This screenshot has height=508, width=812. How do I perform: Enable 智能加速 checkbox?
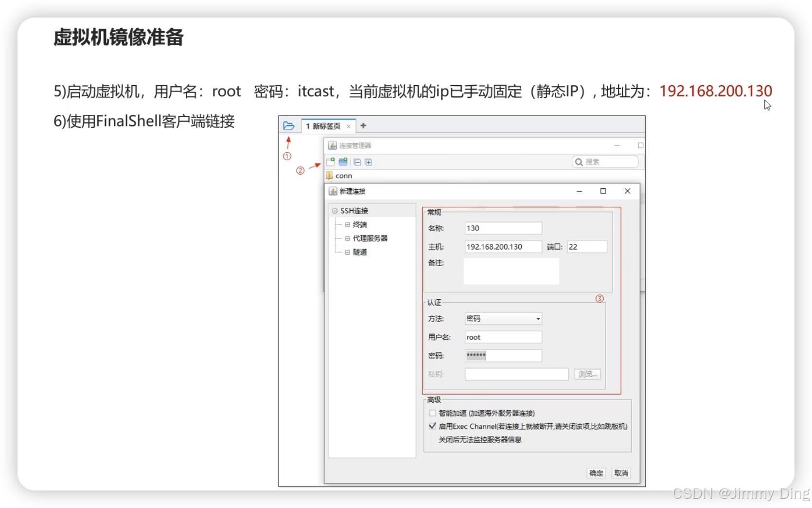[x=432, y=413]
